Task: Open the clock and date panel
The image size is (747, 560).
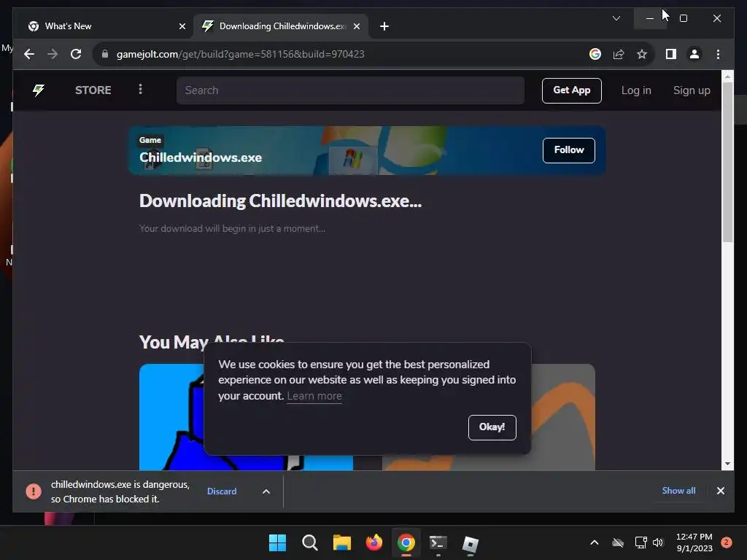Action: [x=694, y=542]
